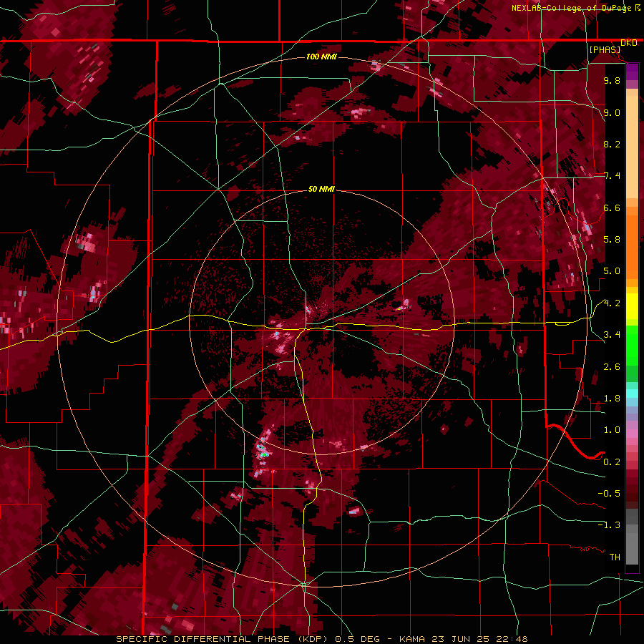
Task: Click the 8.2 scale value
Action: coord(612,144)
